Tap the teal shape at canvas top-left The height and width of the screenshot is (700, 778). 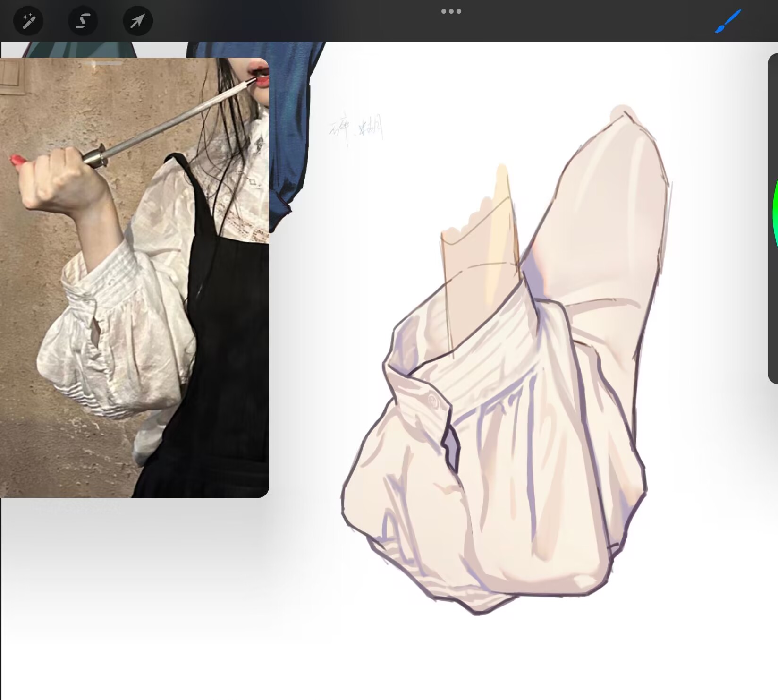(x=76, y=50)
